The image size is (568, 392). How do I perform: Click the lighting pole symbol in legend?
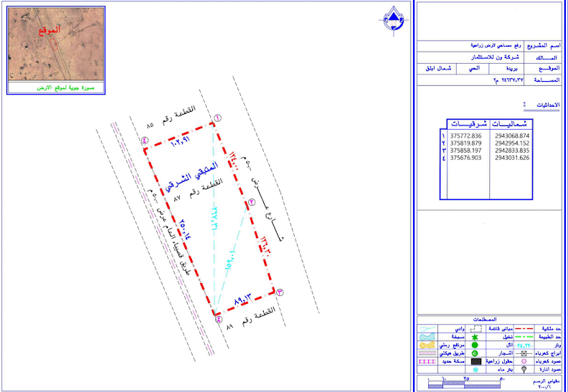(x=524, y=370)
